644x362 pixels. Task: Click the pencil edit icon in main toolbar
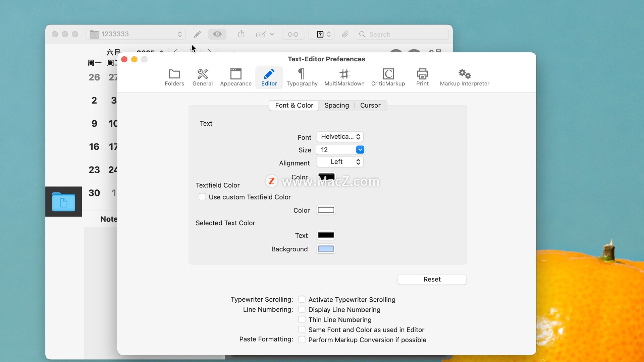click(x=197, y=34)
